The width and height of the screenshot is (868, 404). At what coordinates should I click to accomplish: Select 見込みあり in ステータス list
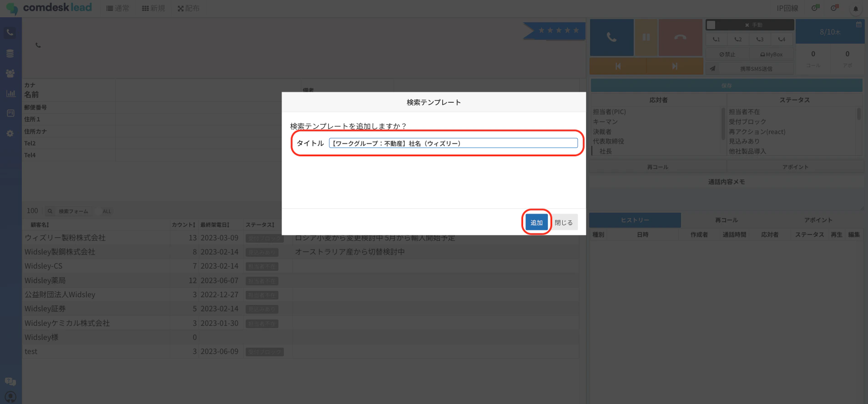[x=744, y=141]
